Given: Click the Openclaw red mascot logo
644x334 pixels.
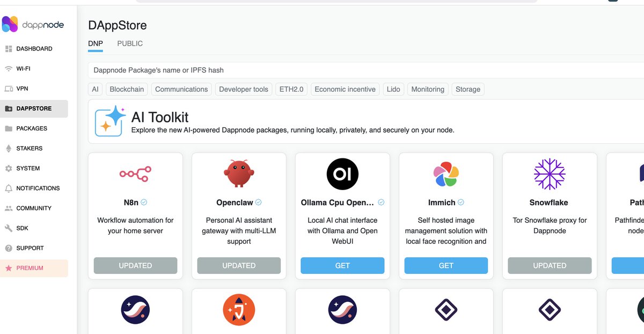Looking at the screenshot, I should (x=239, y=174).
